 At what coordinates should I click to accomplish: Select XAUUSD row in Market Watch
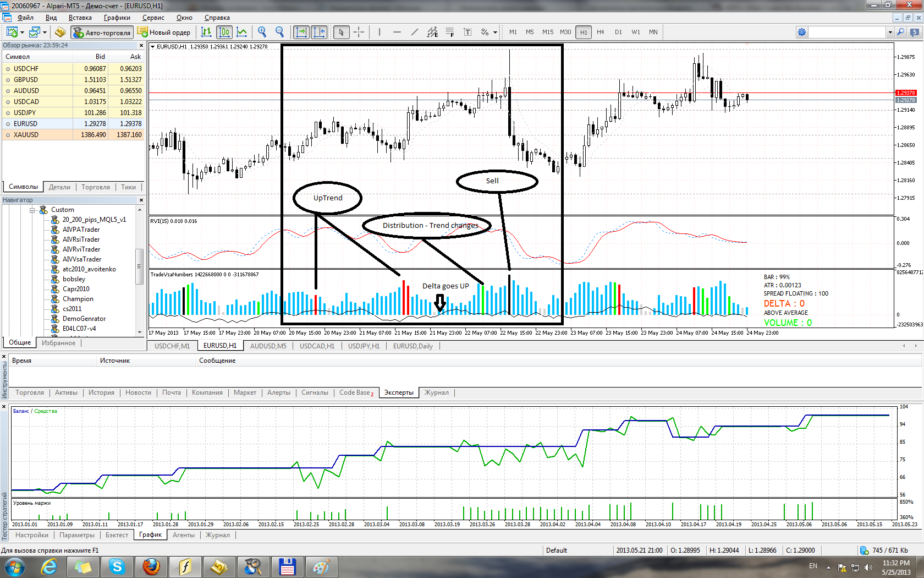[73, 134]
